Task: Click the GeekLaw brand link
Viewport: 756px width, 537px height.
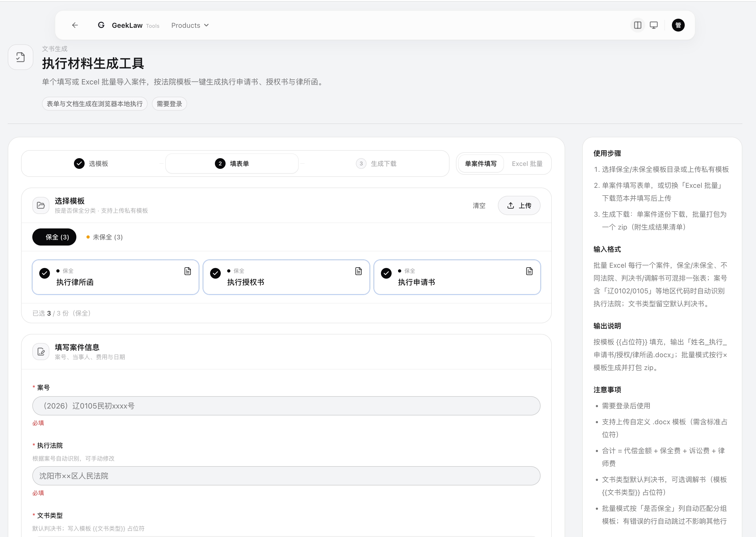Action: [x=127, y=25]
